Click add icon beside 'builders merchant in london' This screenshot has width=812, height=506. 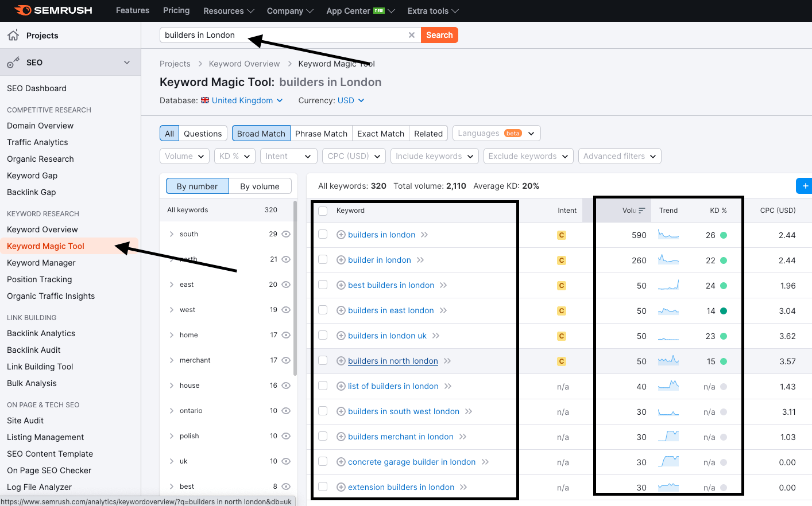[341, 437]
